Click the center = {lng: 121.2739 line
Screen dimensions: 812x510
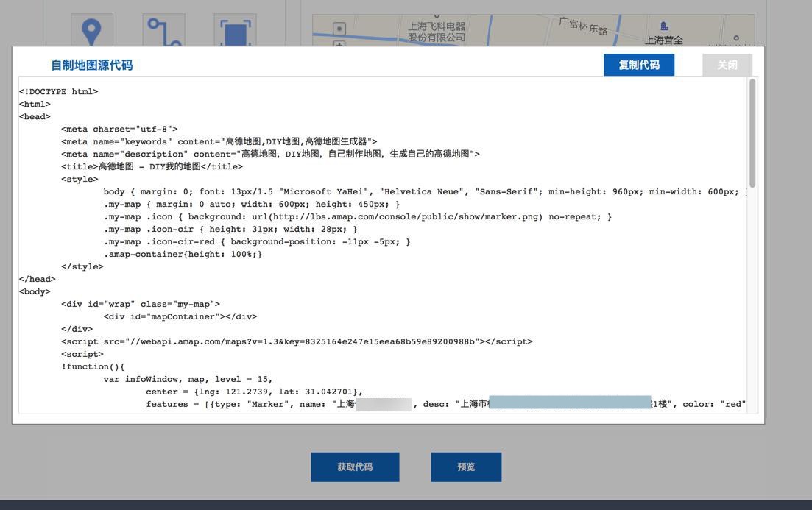(x=254, y=392)
